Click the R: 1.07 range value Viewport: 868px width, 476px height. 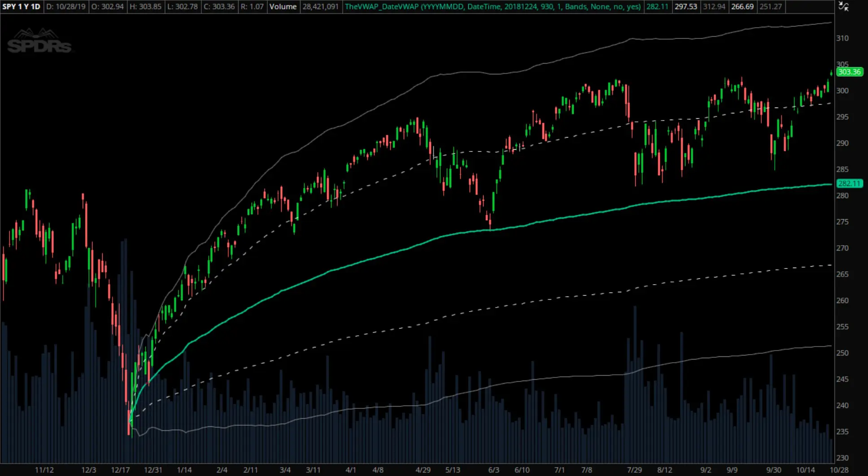coord(252,7)
